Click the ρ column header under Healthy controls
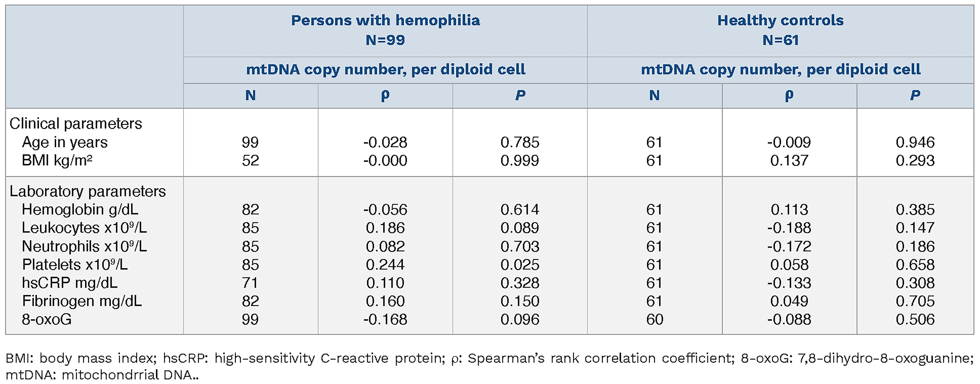Image resolution: width=980 pixels, height=384 pixels. [x=789, y=95]
